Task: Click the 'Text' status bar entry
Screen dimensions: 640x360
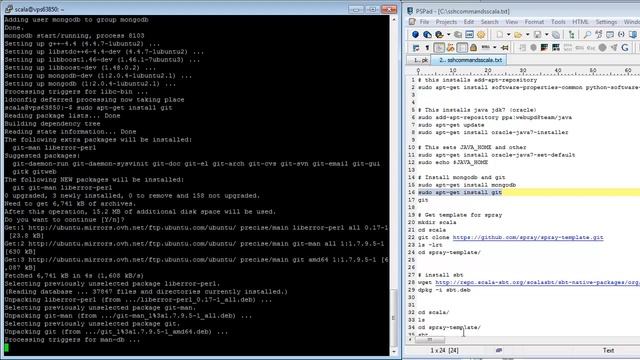Action: coord(608,351)
